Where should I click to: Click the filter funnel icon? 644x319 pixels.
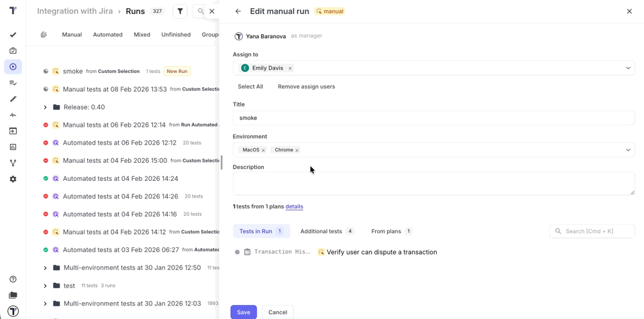coord(180,11)
